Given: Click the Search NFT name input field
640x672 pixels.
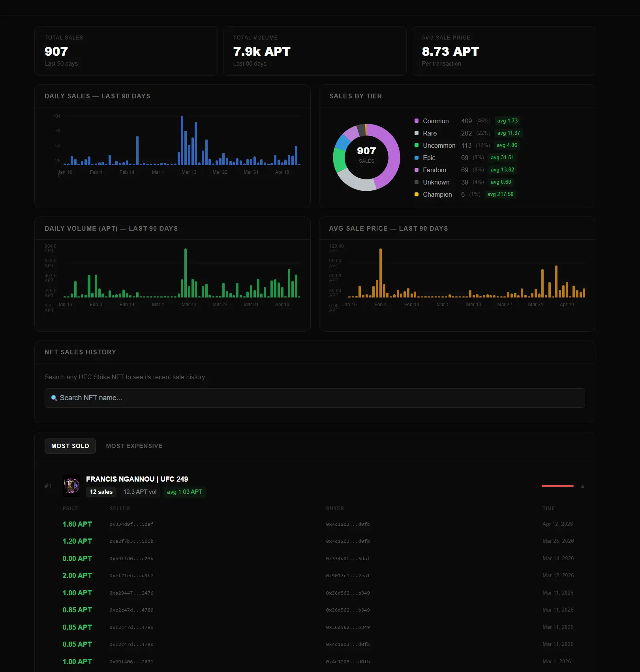Looking at the screenshot, I should coord(315,398).
